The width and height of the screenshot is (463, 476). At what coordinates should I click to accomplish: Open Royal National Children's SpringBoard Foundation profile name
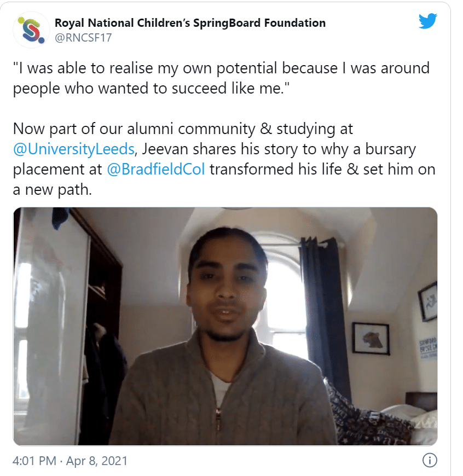pos(190,23)
